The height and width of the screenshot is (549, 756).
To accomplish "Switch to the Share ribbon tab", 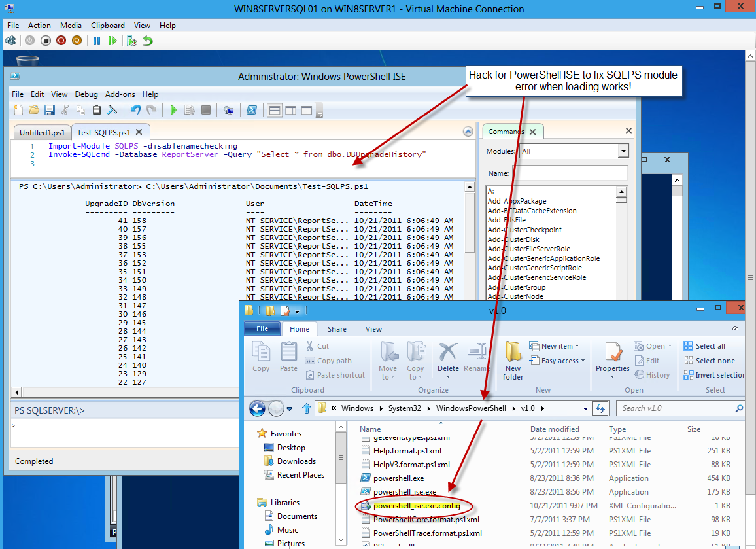I will 337,329.
